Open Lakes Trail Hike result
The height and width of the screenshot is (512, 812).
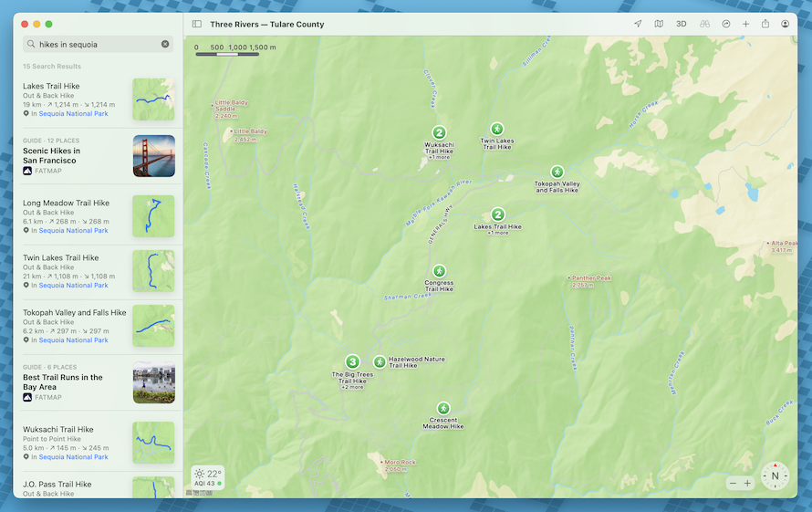(99, 99)
